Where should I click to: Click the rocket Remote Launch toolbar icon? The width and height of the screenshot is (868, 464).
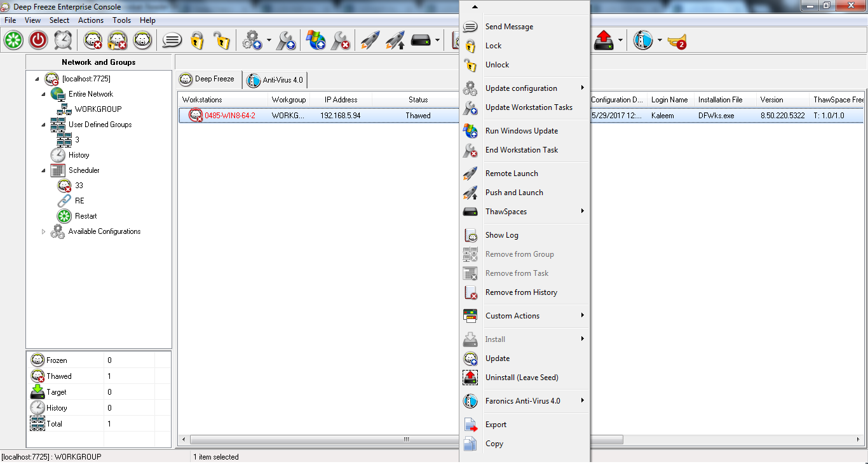point(370,41)
